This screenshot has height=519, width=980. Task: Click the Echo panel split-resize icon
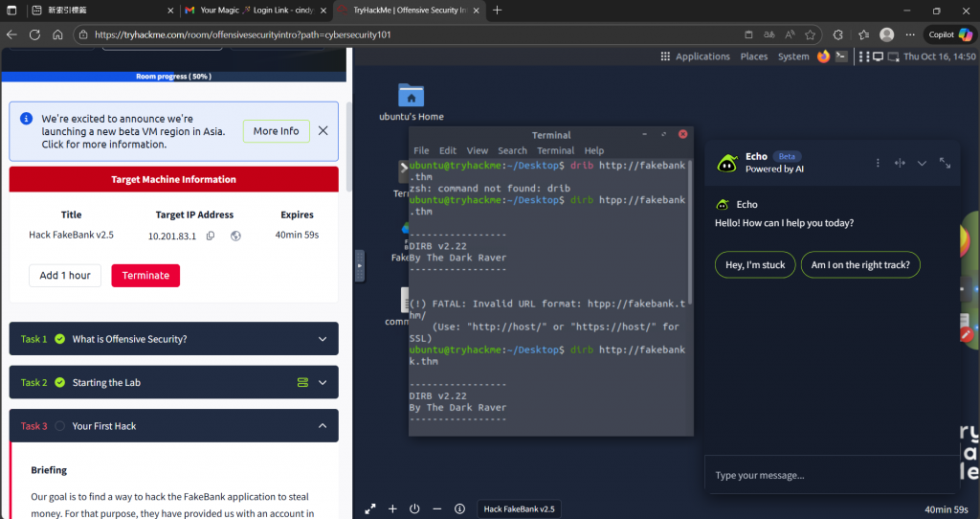[x=900, y=163]
